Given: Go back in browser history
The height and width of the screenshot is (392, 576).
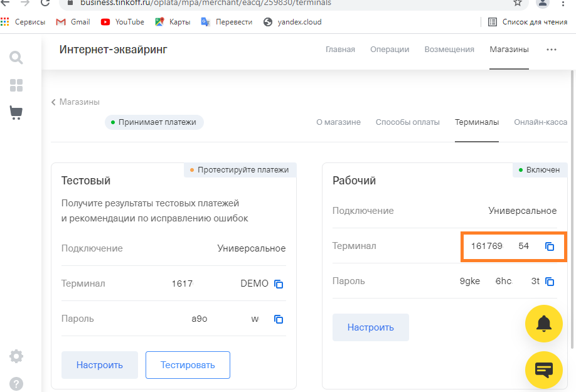Looking at the screenshot, I should click(6, 3).
